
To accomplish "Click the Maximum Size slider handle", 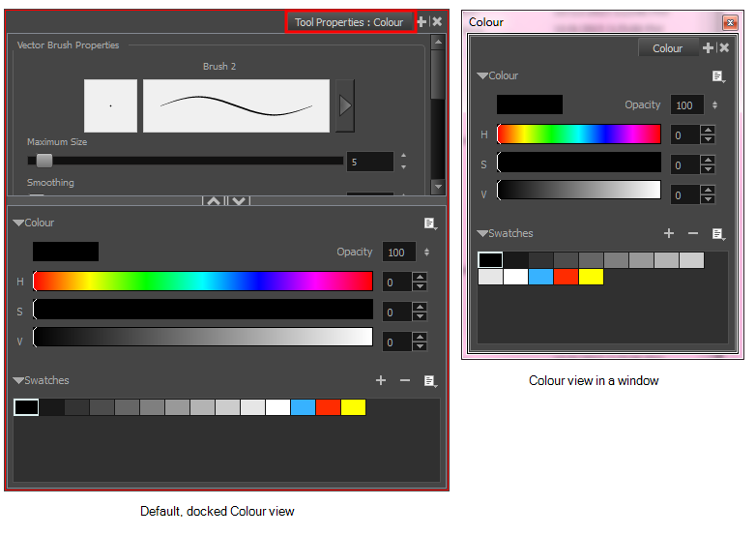I will tap(44, 161).
